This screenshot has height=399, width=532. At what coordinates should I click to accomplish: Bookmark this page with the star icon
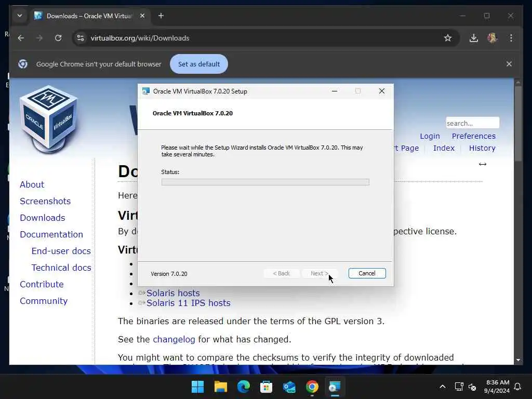click(x=448, y=38)
